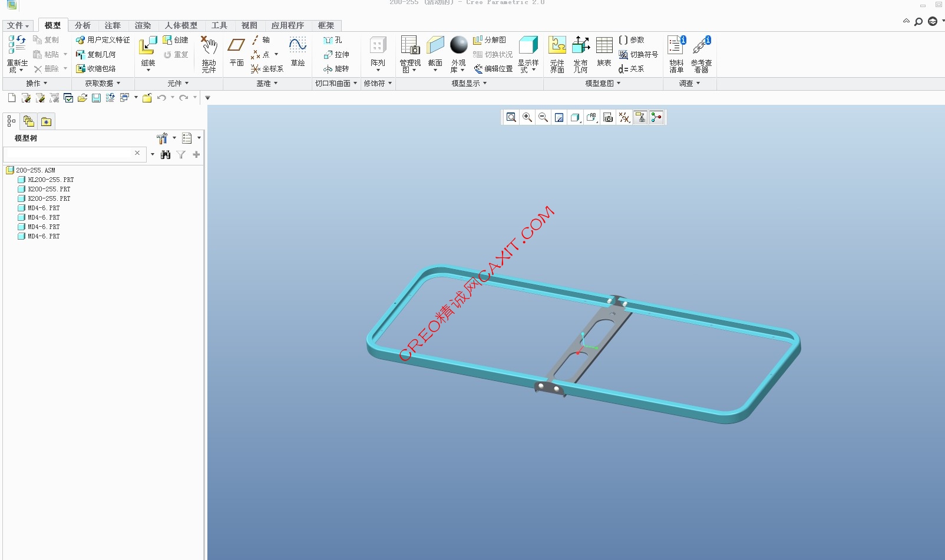945x560 pixels.
Task: Switch to the 渲染 ribbon tab
Action: (x=143, y=25)
